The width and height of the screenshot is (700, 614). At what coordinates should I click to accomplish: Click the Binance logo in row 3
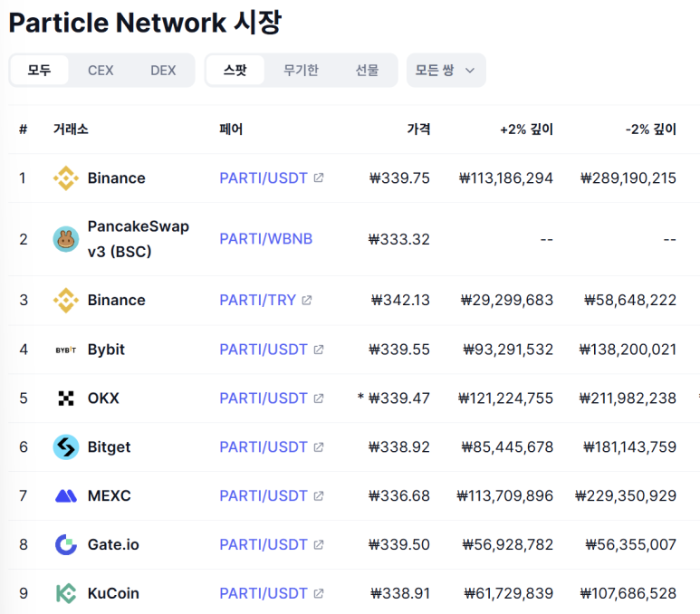66,300
